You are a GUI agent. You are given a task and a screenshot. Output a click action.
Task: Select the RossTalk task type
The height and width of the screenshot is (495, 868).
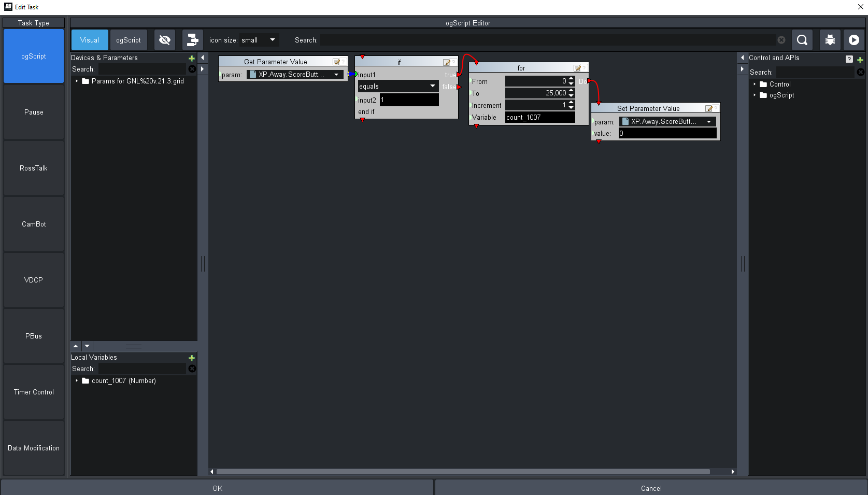coord(34,168)
